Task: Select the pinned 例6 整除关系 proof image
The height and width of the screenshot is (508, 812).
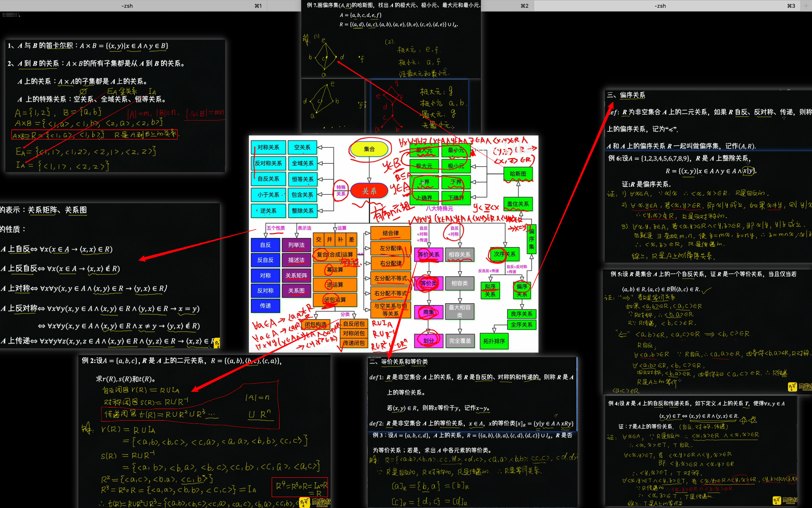Action: (x=708, y=207)
